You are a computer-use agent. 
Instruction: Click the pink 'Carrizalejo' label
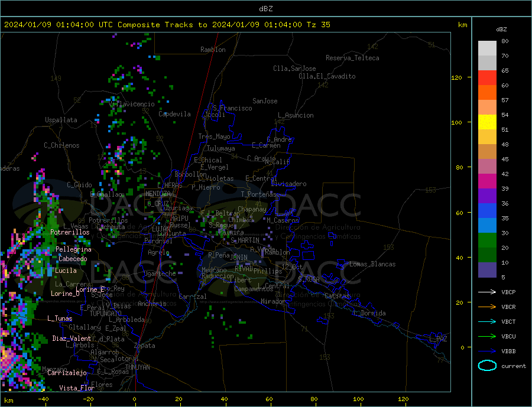67,373
